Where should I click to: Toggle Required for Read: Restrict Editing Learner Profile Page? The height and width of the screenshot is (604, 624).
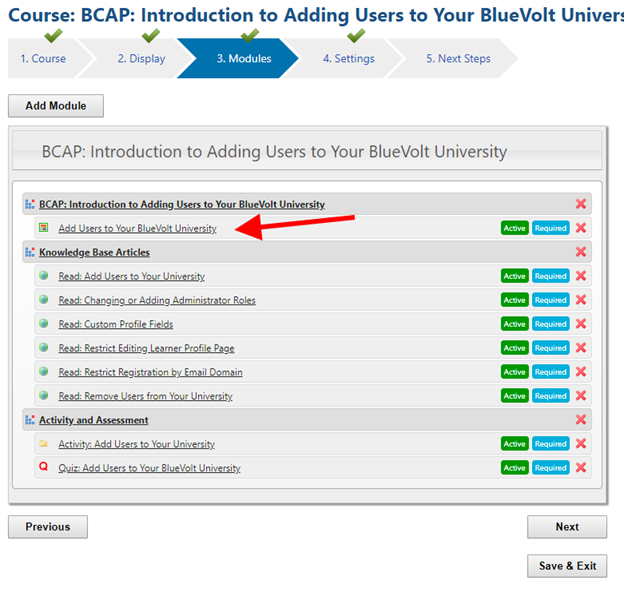click(551, 348)
